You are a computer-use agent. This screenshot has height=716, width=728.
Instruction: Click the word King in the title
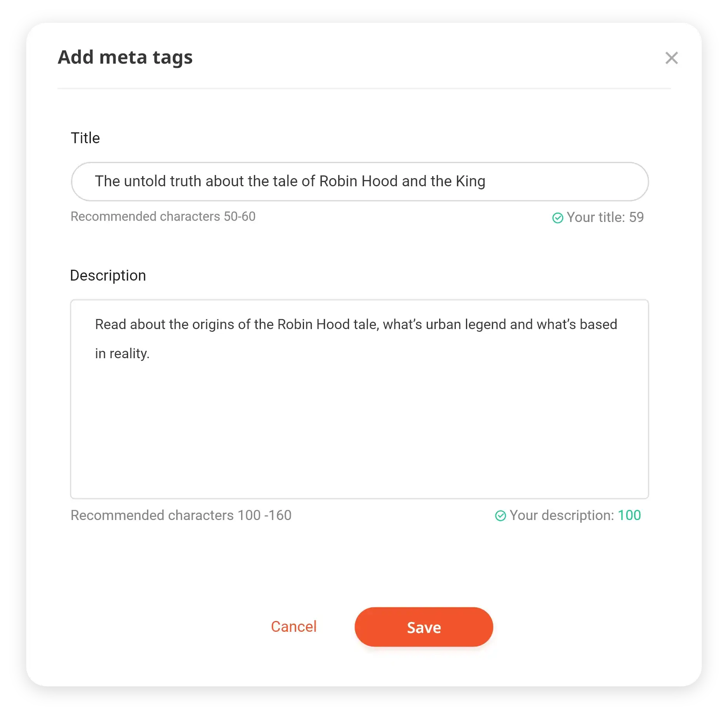[x=471, y=182]
